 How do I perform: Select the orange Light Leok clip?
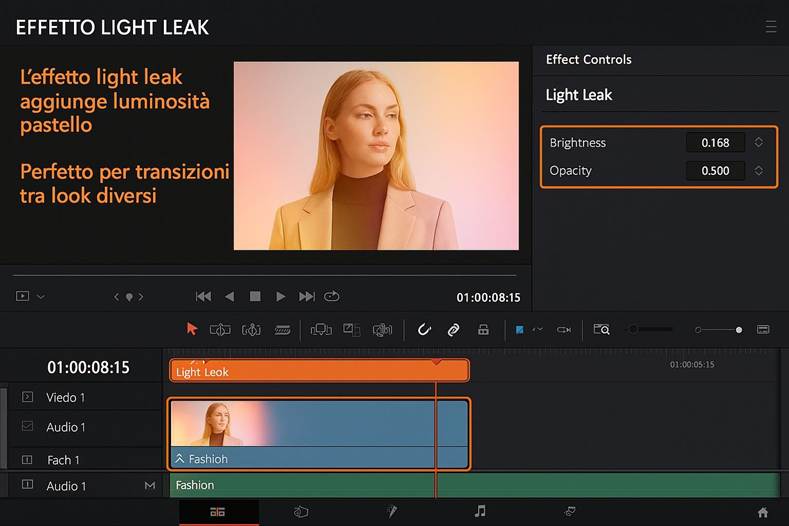point(319,371)
